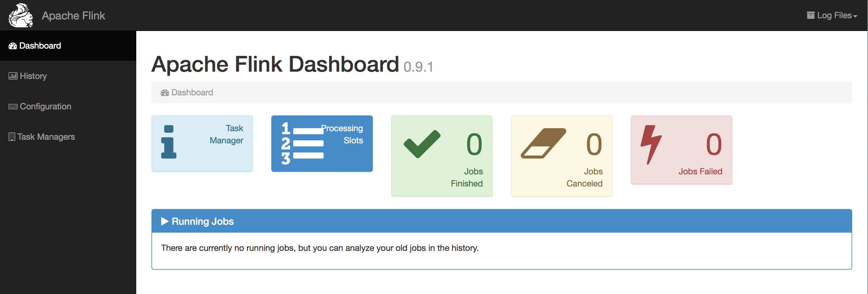
Task: Click the Task Managers building icon
Action: click(12, 137)
